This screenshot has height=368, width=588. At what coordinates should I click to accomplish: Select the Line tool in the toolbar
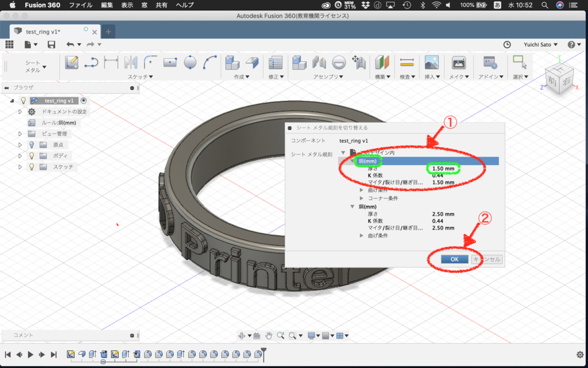pos(91,62)
